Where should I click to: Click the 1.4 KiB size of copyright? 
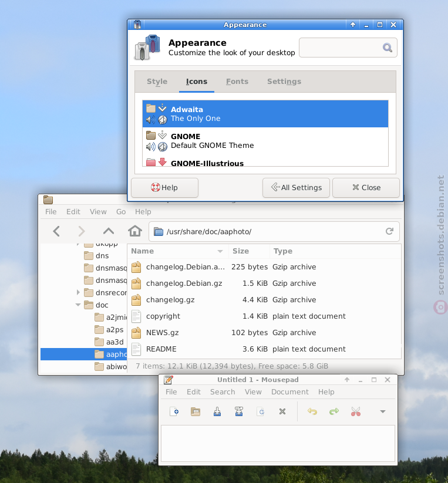[x=255, y=316]
